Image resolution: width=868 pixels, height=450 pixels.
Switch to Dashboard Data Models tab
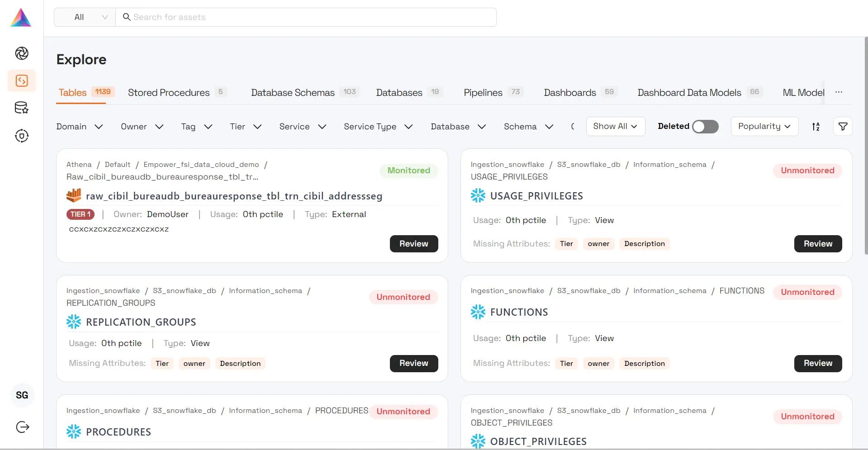coord(700,92)
